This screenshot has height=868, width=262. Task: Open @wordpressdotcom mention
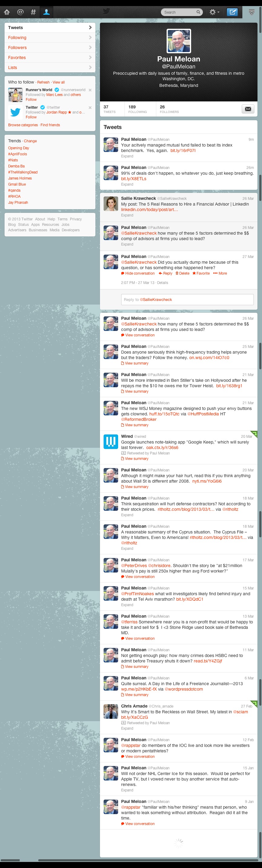(x=184, y=689)
